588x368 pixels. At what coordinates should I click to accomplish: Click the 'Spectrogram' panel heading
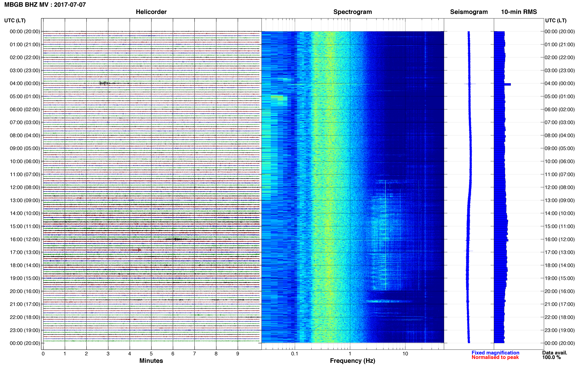point(352,12)
